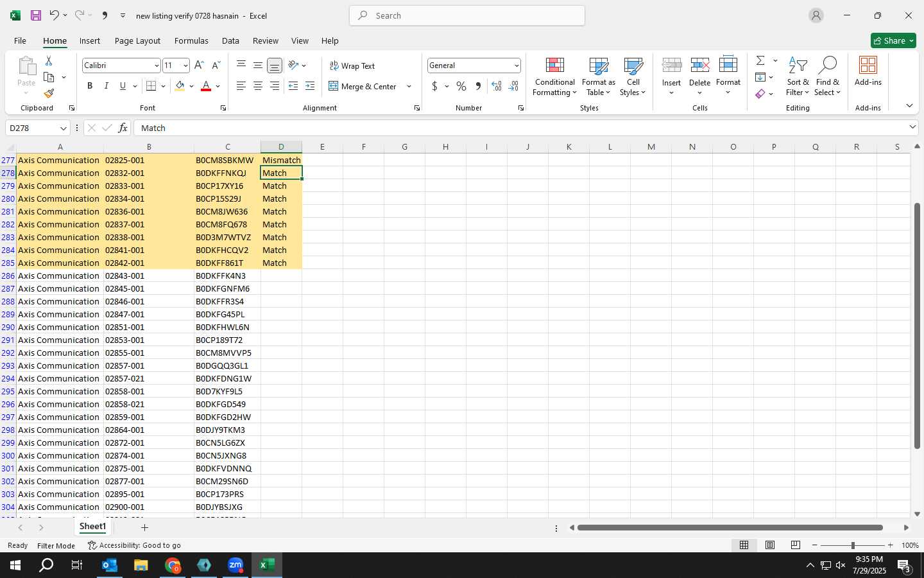The height and width of the screenshot is (578, 924).
Task: Toggle Underline formatting
Action: pyautogui.click(x=123, y=86)
